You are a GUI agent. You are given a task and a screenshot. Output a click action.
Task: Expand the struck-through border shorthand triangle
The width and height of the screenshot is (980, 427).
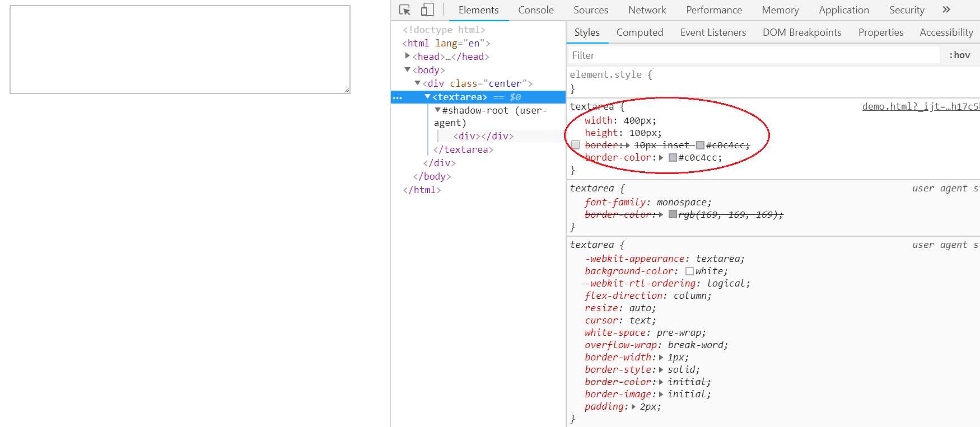coord(628,145)
